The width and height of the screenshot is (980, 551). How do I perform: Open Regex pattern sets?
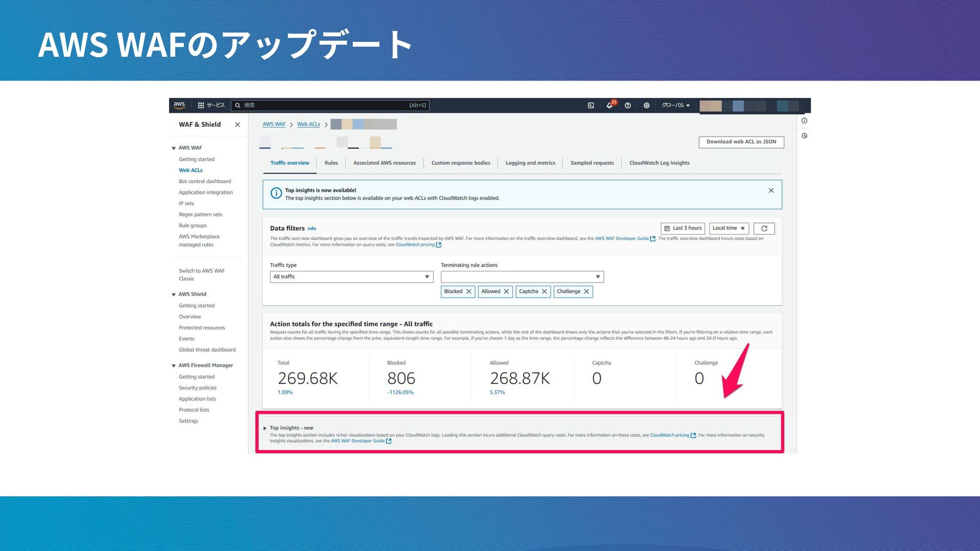201,214
